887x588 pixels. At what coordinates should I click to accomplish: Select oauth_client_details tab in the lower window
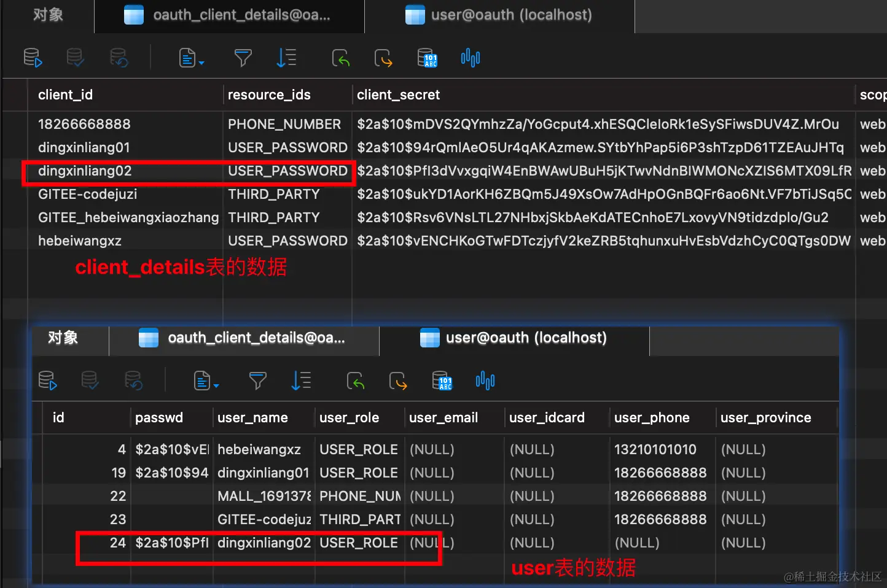click(244, 338)
